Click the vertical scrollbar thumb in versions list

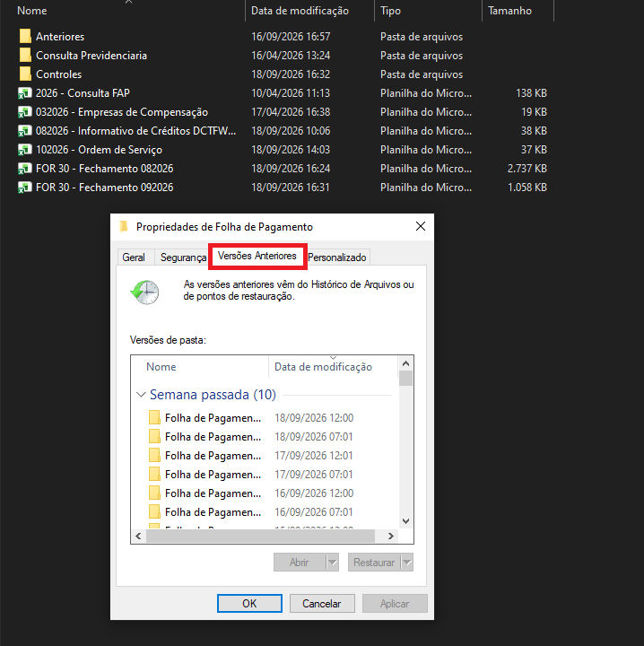(405, 379)
